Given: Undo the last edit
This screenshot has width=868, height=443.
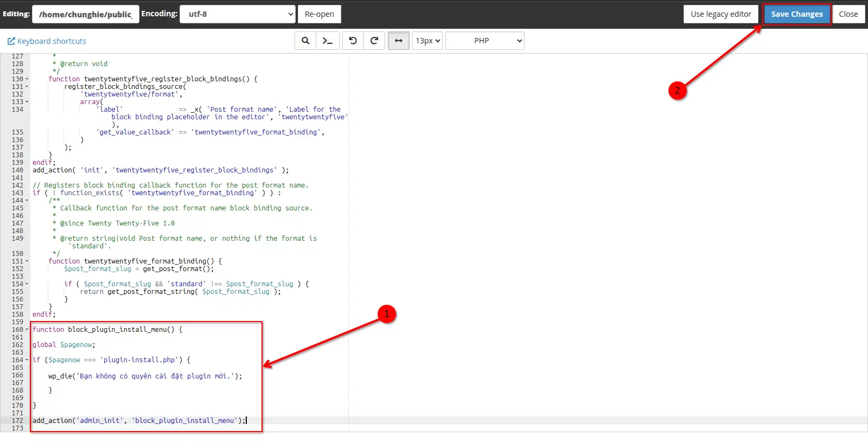Looking at the screenshot, I should click(353, 41).
